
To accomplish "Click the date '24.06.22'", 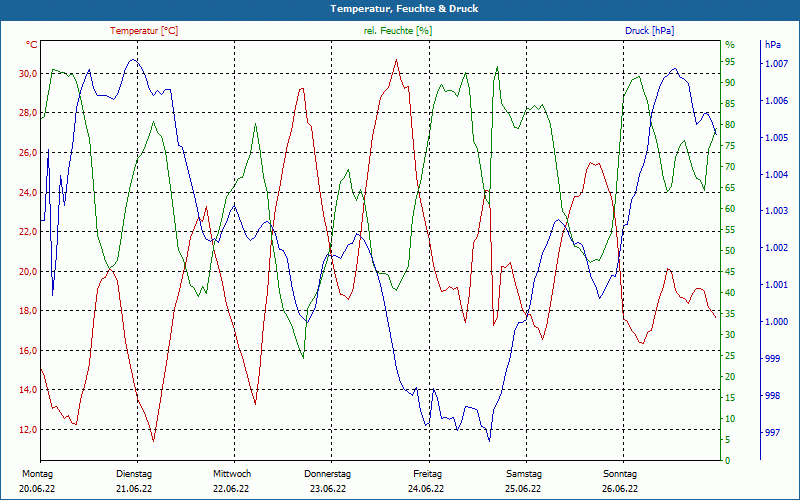I will (426, 489).
